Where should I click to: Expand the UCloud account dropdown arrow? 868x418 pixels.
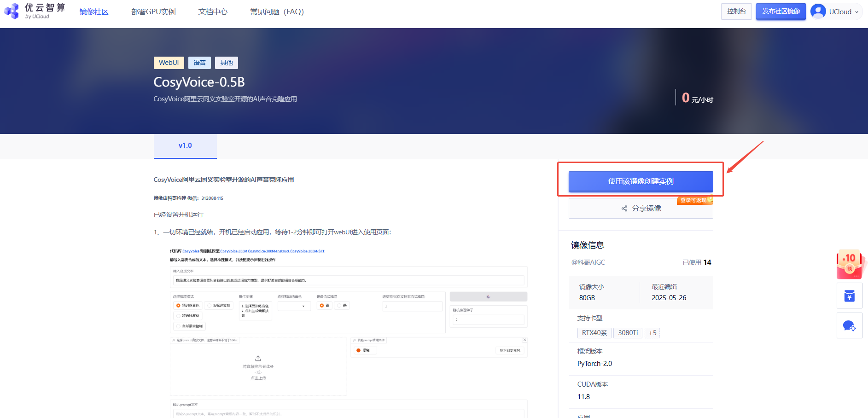tap(857, 12)
